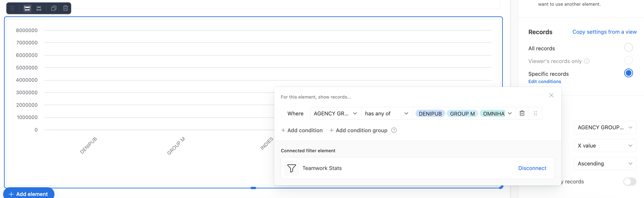Screen dimensions: 644x198
Task: Select the Viewer's records only radio button
Action: point(628,60)
